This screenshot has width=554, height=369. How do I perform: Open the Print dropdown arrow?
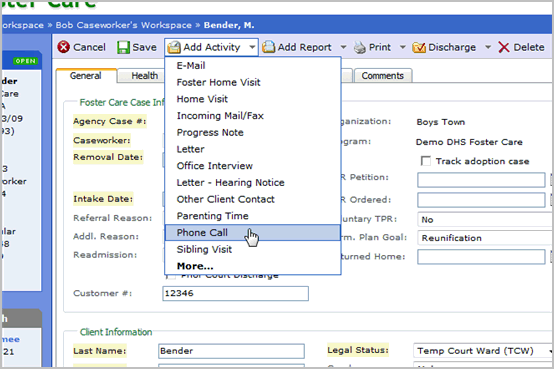pyautogui.click(x=402, y=47)
